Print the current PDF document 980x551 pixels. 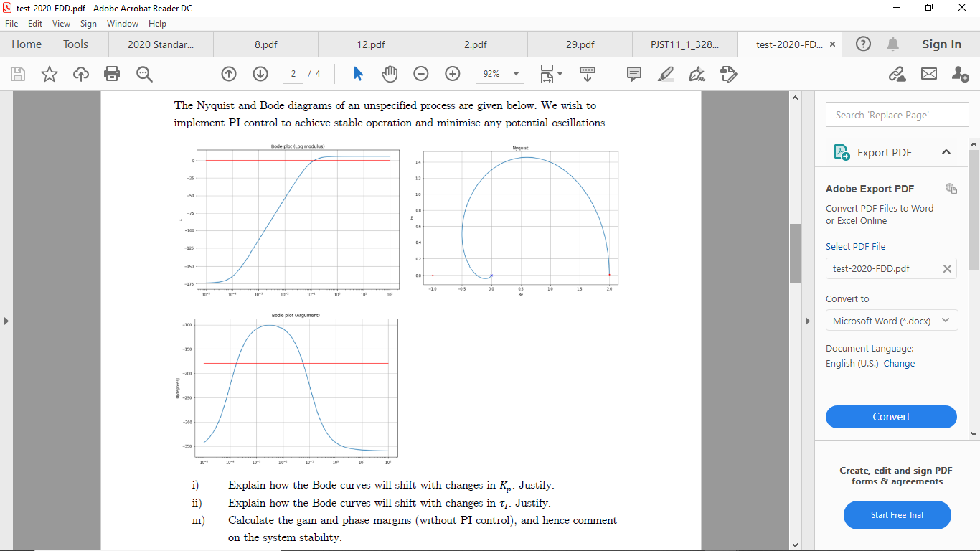[x=111, y=74]
